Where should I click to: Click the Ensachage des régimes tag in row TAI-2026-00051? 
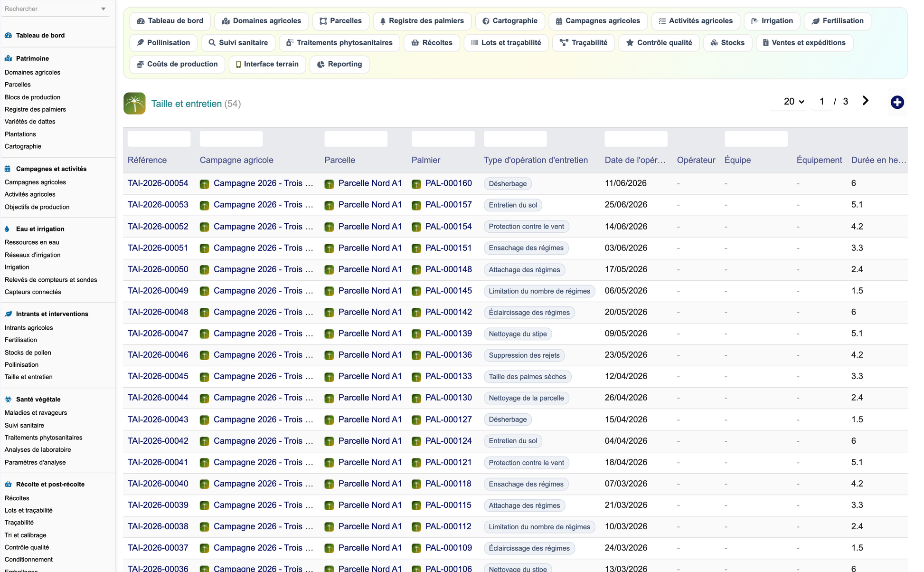[526, 248]
